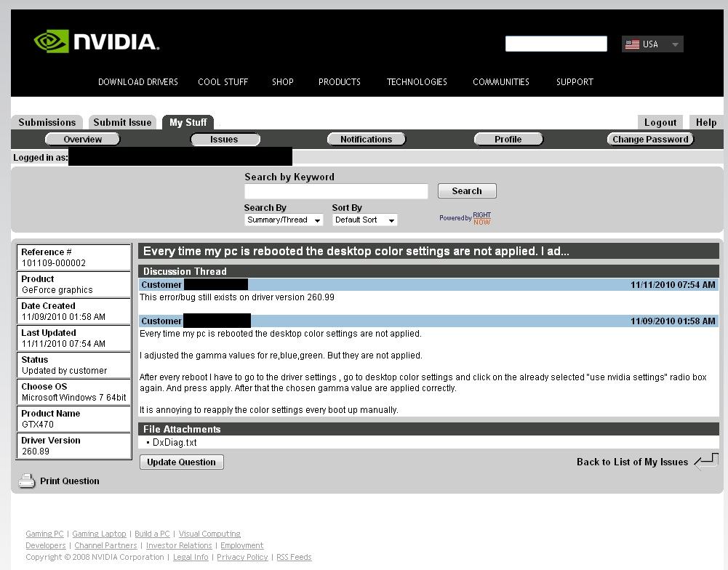Click the GeForce graphics product value
The height and width of the screenshot is (570, 728).
pos(57,290)
